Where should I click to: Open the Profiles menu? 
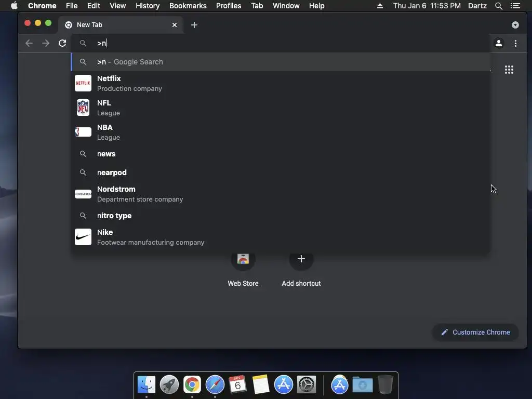[x=229, y=6]
